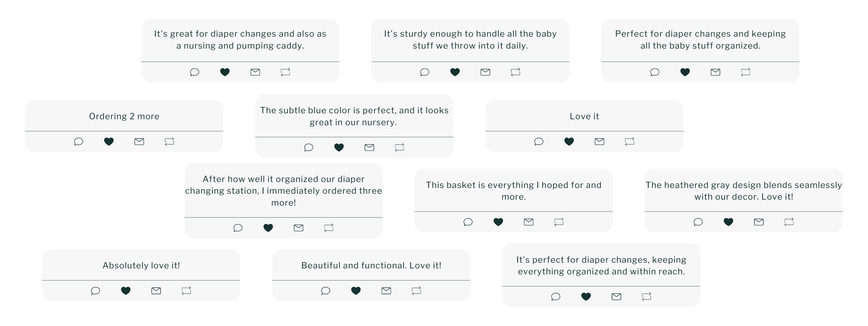Share by mail the 'subtle blue color' review
This screenshot has height=326, width=868.
tap(369, 148)
